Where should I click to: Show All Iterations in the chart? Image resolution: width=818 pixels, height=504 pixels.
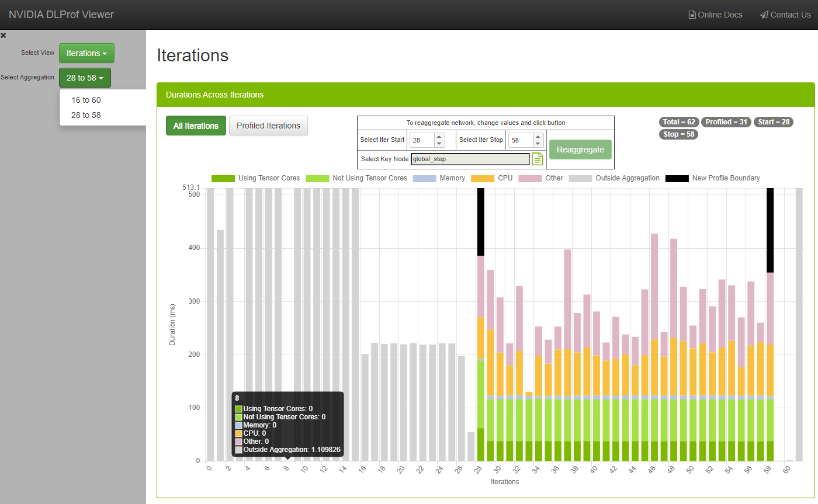point(196,126)
